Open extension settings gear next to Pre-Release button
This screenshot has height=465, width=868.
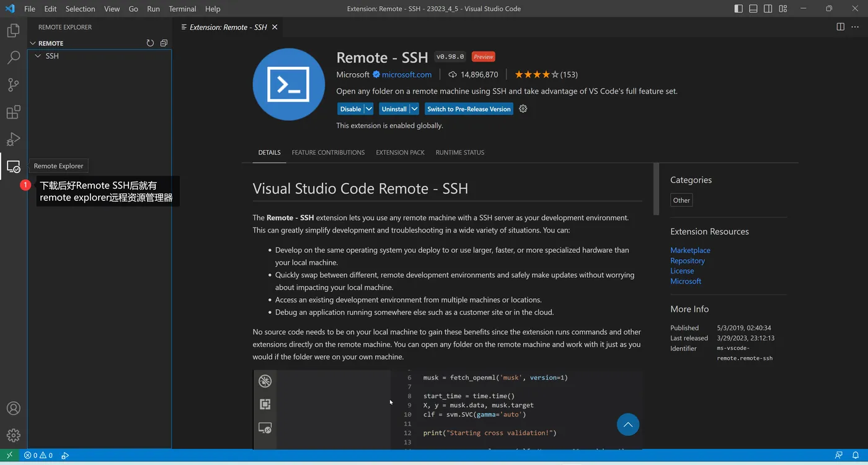click(x=523, y=108)
